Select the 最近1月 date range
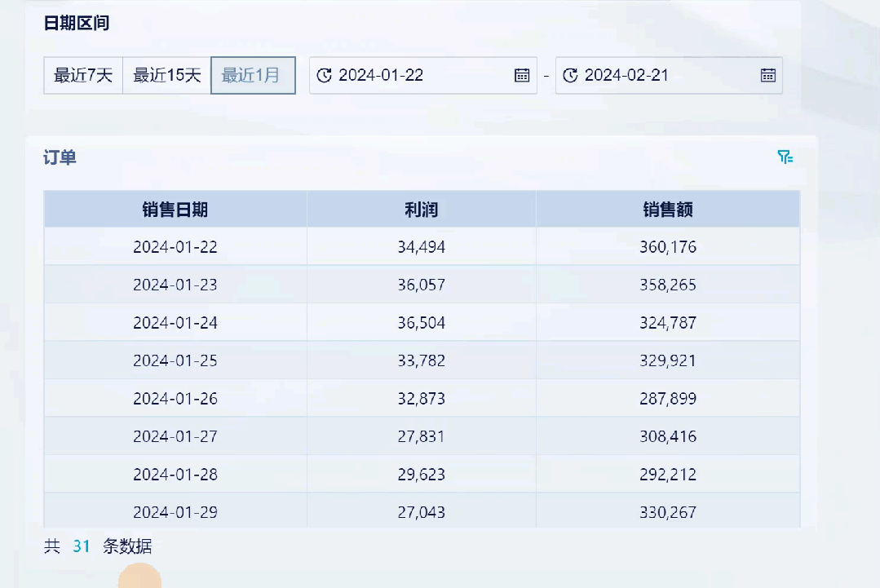This screenshot has width=880, height=588. pyautogui.click(x=253, y=75)
